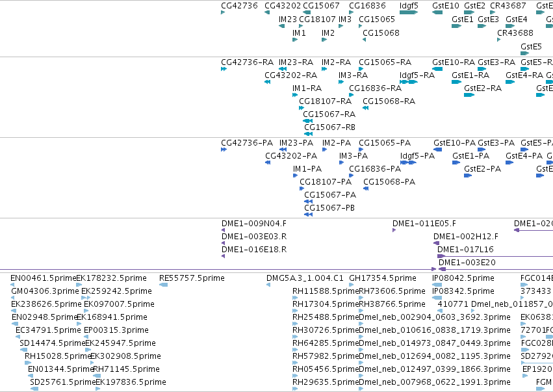Click the CG16836 gene label

(367, 6)
